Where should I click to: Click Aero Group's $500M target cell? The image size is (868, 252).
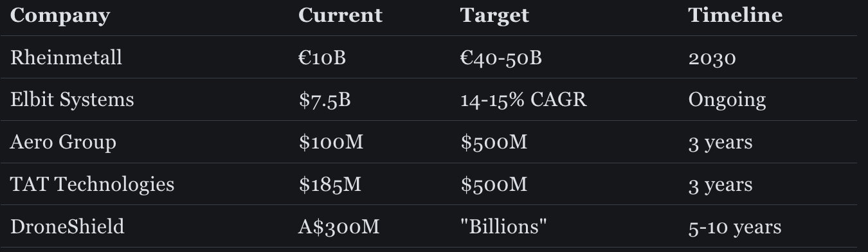tap(493, 142)
